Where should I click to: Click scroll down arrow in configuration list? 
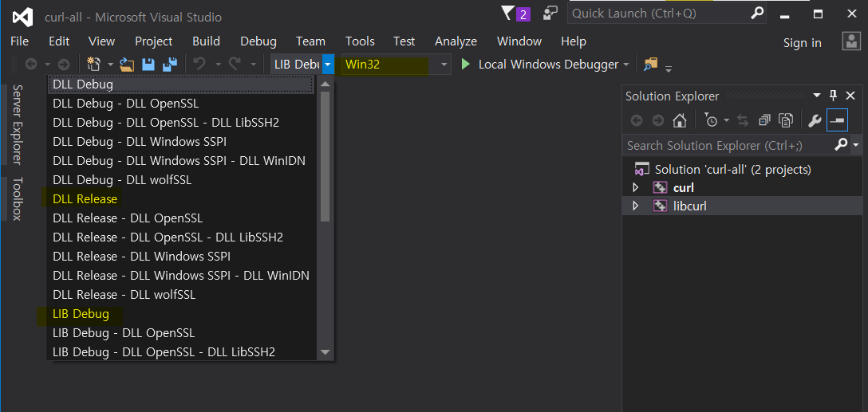[325, 351]
